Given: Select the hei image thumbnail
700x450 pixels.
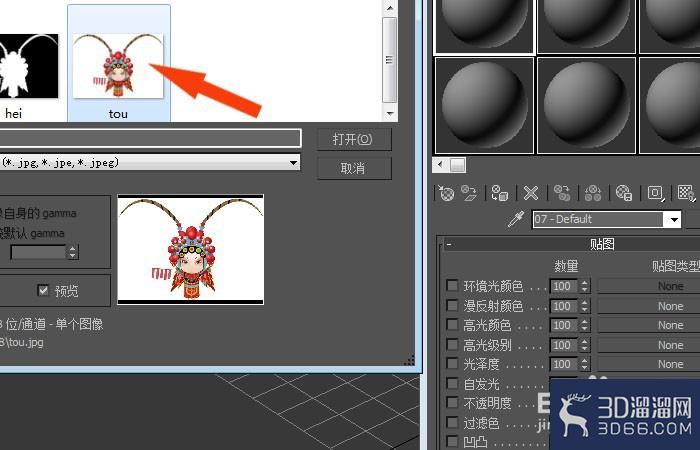Looking at the screenshot, I should click(28, 66).
